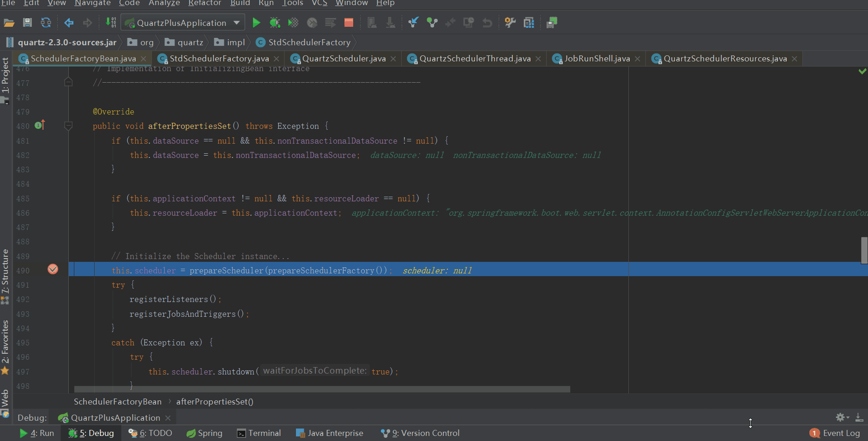
Task: Switch to QuartzScheduler.java tab
Action: 344,59
